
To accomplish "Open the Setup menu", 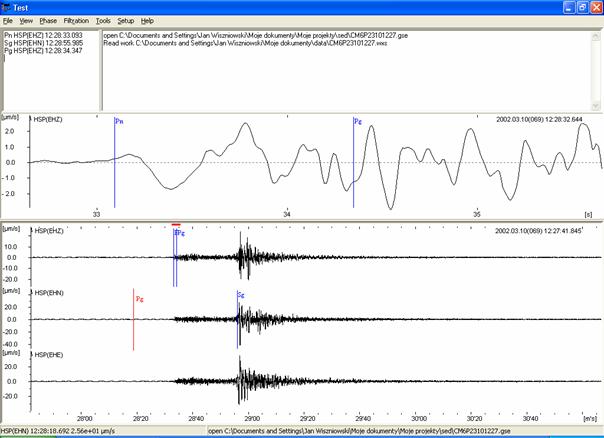I will (x=126, y=21).
